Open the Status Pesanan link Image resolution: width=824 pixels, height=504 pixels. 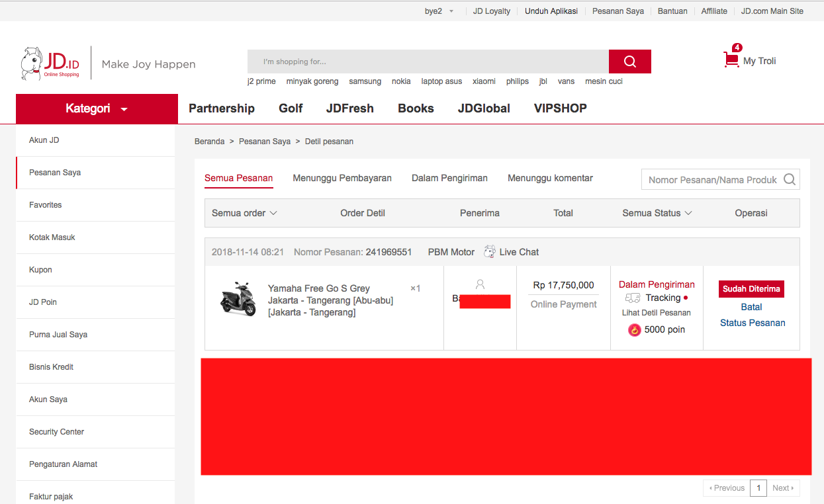753,323
